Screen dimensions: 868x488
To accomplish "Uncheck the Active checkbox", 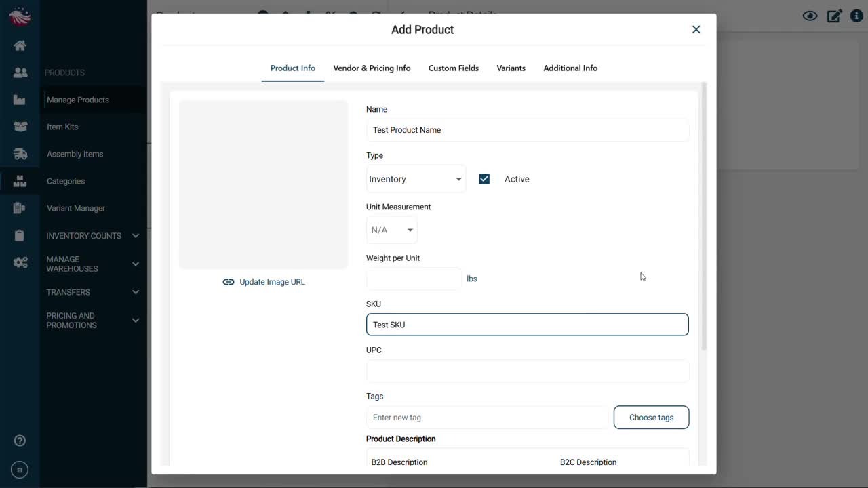I will pyautogui.click(x=484, y=179).
